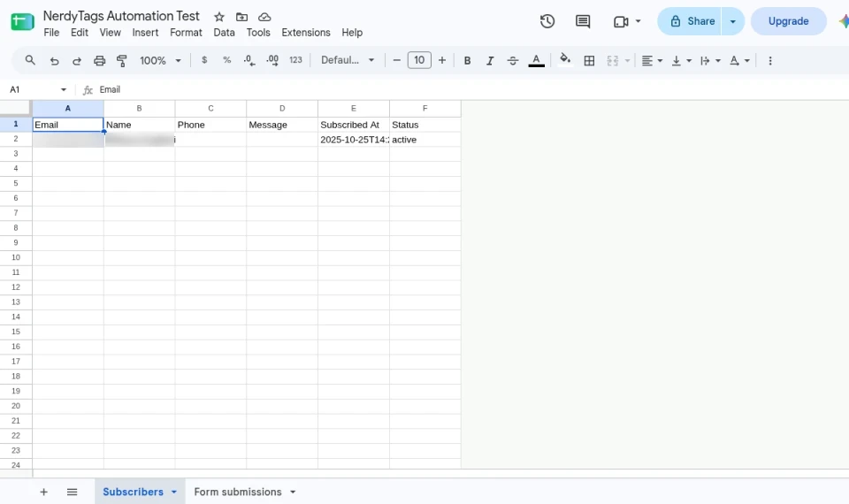849x504 pixels.
Task: Click the document title NerdyTags Automation Test
Action: click(121, 16)
